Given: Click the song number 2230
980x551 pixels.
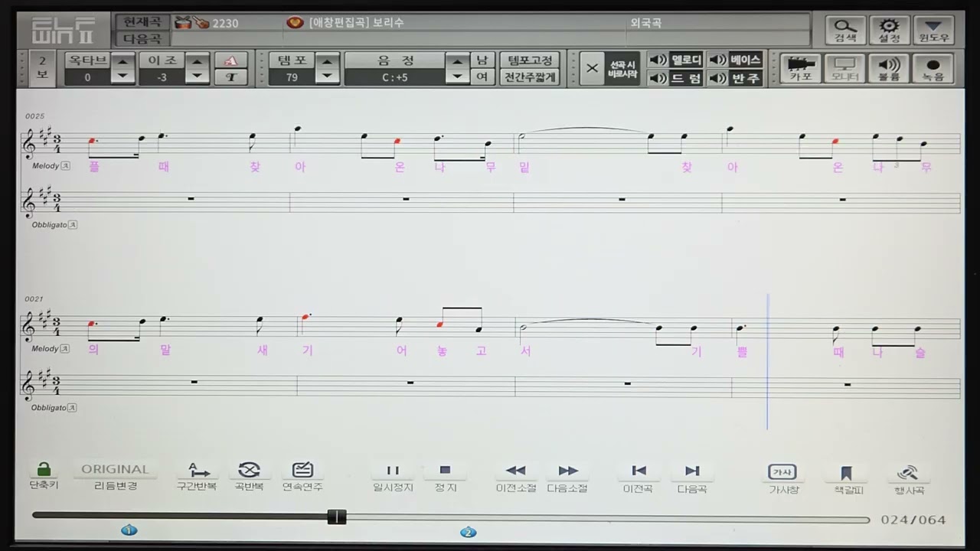Looking at the screenshot, I should [225, 23].
